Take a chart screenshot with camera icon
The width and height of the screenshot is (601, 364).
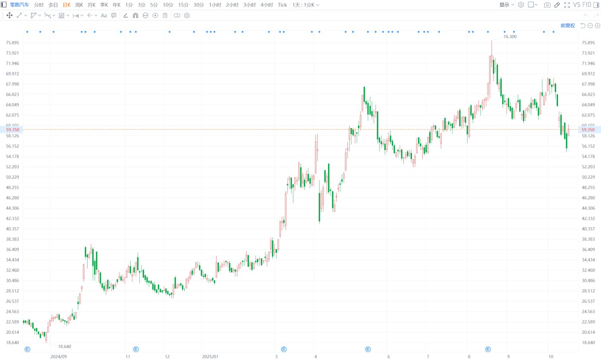pyautogui.click(x=547, y=5)
